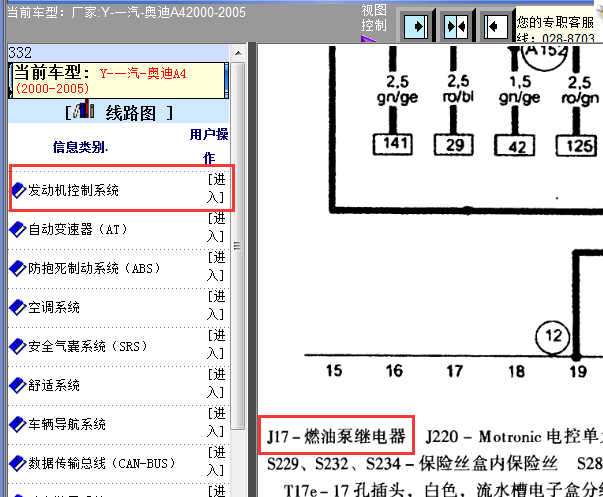Screen dimensions: 603x497
Task: Open the 发动机控制系统 category
Action: (x=73, y=190)
